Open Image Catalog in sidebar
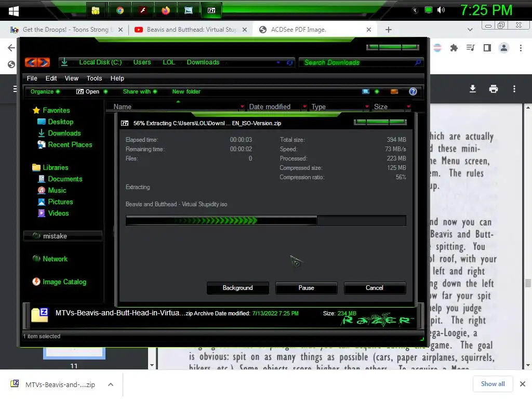Viewport: 532px width, 399px height. point(59,282)
